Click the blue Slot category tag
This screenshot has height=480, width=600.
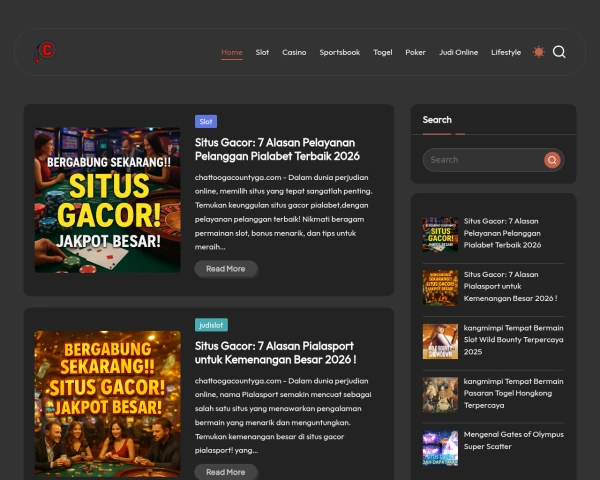[x=206, y=121]
